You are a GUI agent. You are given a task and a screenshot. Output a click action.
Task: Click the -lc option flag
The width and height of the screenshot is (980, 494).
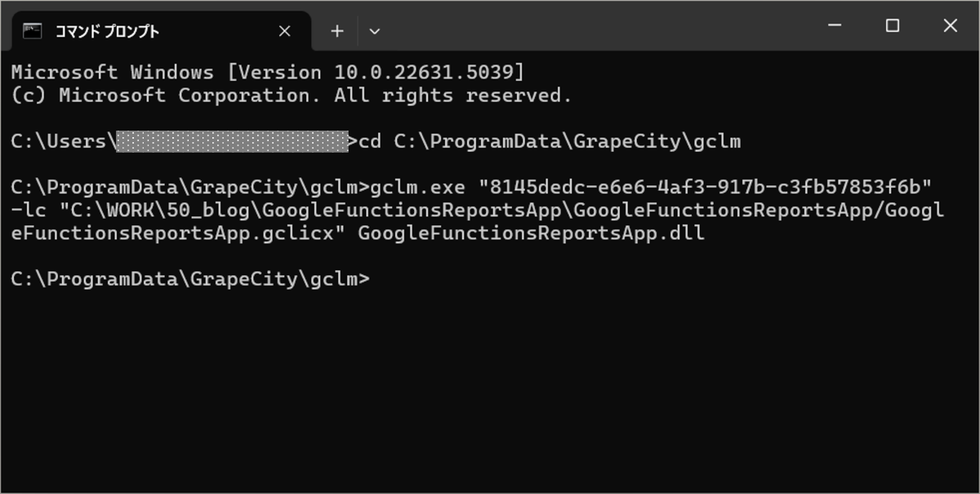[x=29, y=211]
